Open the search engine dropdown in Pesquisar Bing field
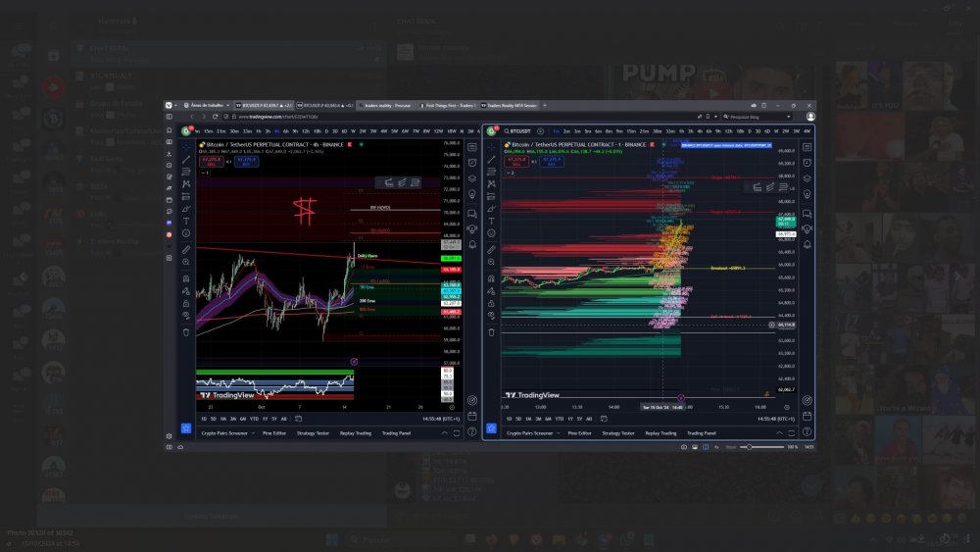Screen dimensions: 980x552 click(788, 117)
